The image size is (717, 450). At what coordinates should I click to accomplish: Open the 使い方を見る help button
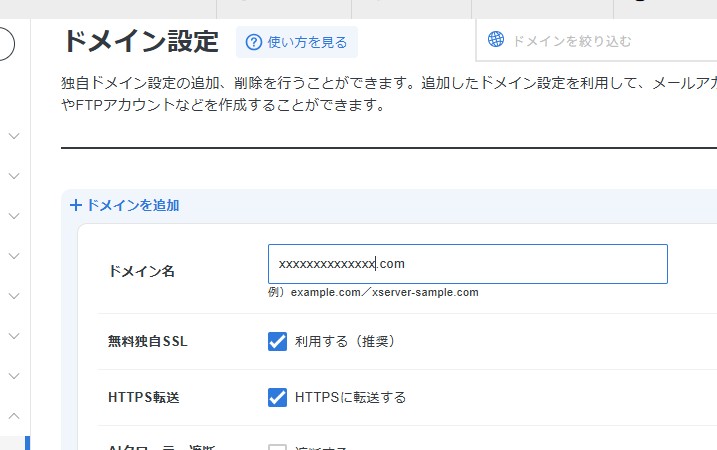297,42
